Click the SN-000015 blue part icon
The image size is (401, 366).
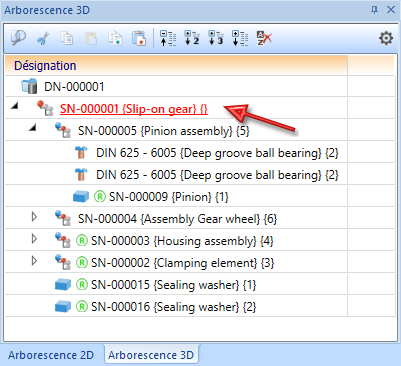(x=63, y=285)
